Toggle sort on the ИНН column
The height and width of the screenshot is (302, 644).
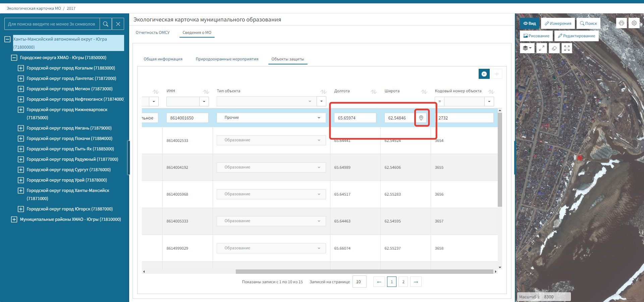point(206,92)
